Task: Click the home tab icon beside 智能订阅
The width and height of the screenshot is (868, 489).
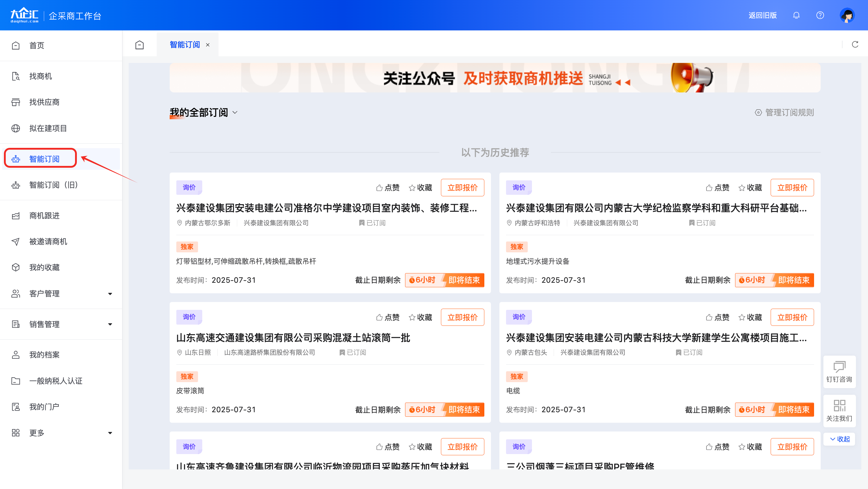Action: click(140, 45)
